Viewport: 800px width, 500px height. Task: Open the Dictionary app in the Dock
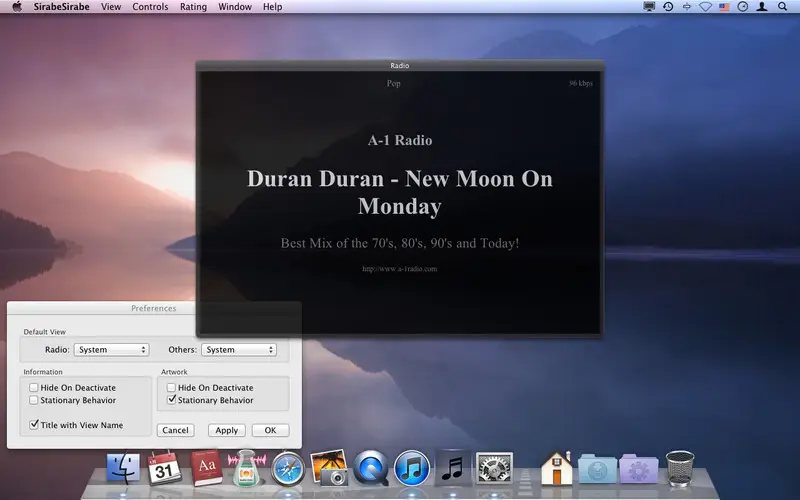click(x=206, y=468)
